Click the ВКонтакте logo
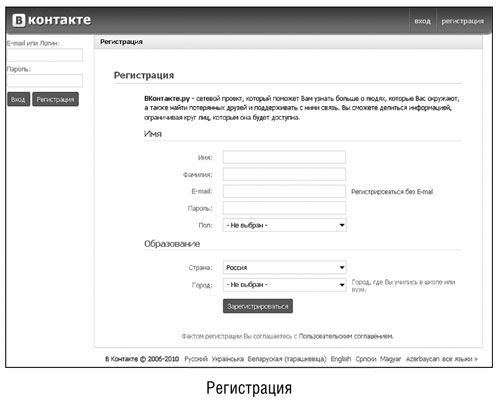 pos(52,20)
